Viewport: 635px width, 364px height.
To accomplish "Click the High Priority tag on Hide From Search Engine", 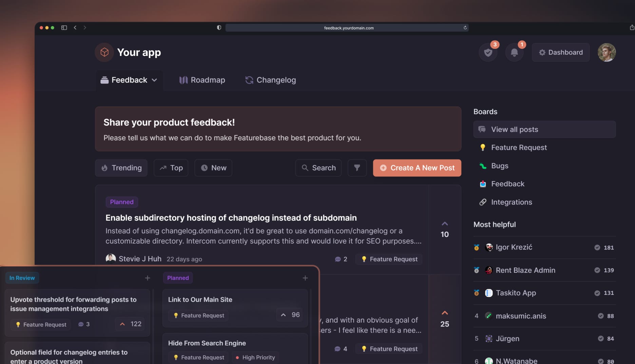I will tap(255, 357).
